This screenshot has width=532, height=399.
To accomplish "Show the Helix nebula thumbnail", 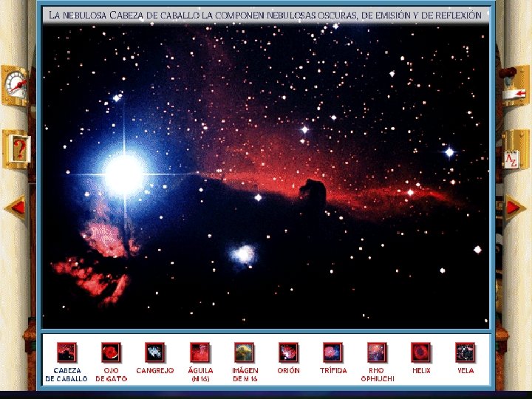I will [421, 352].
